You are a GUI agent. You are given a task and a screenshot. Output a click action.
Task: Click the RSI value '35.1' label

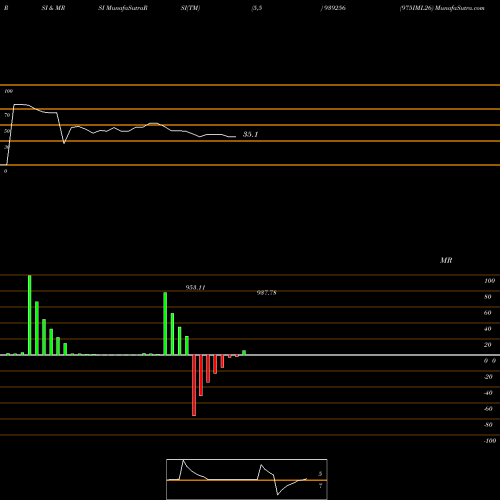click(x=250, y=134)
